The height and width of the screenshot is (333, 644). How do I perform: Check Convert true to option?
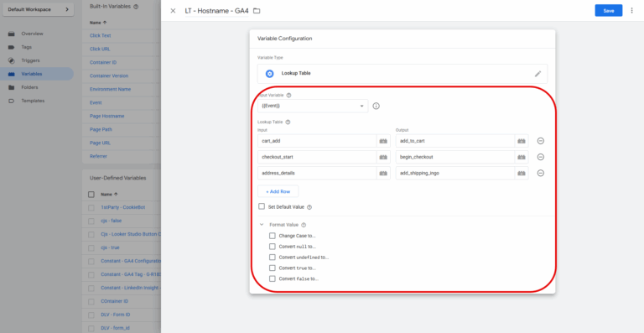[x=272, y=268]
